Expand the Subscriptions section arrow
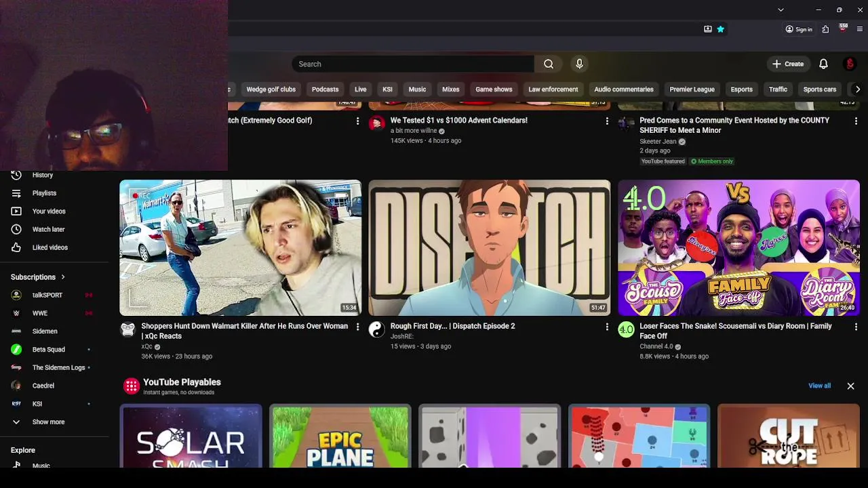 (x=63, y=277)
